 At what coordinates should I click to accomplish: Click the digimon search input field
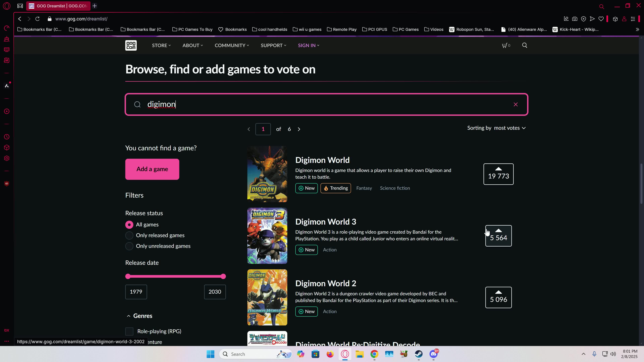click(x=326, y=104)
